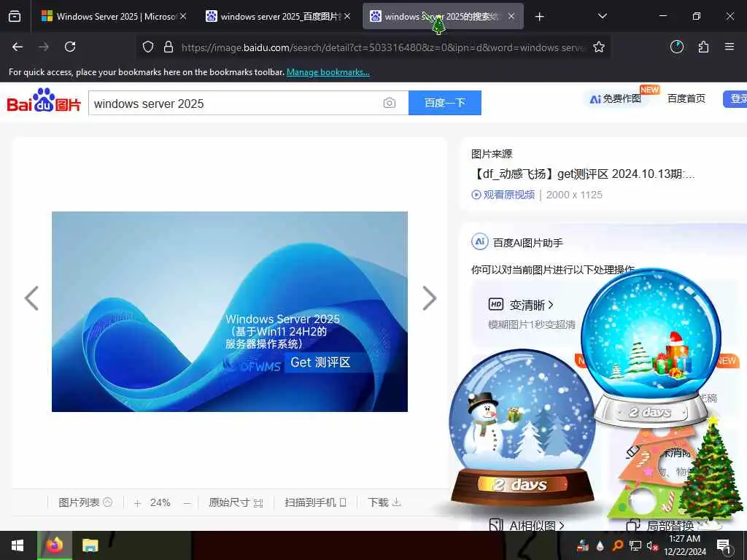Open the taskbar notification center

pyautogui.click(x=724, y=546)
